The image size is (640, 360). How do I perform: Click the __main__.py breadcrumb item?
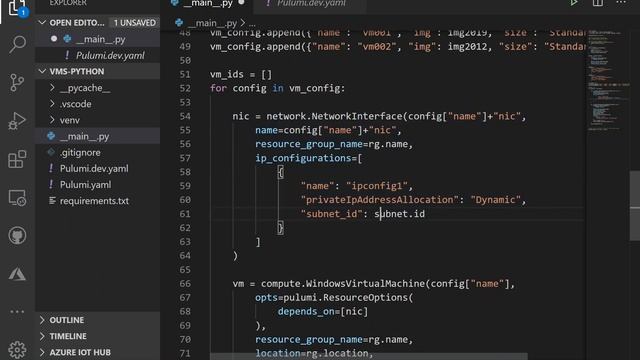212,23
